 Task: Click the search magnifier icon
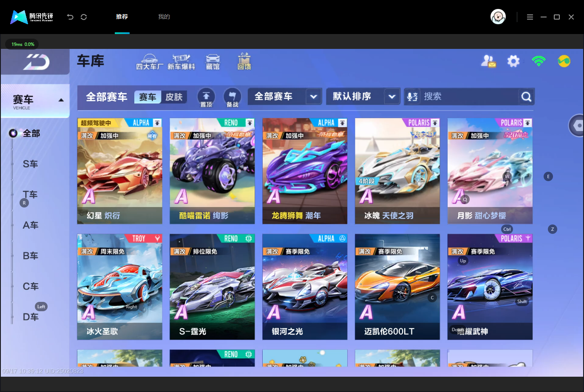(526, 97)
